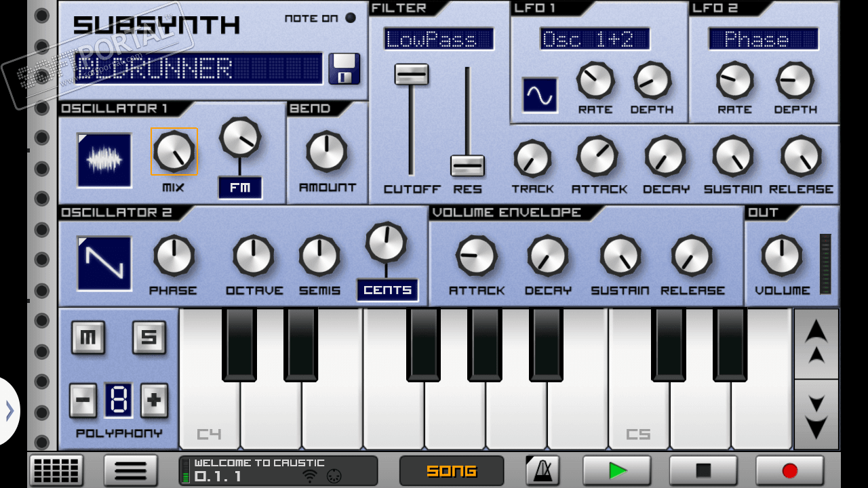Click the Oscillator 1 MIX knob

[174, 151]
